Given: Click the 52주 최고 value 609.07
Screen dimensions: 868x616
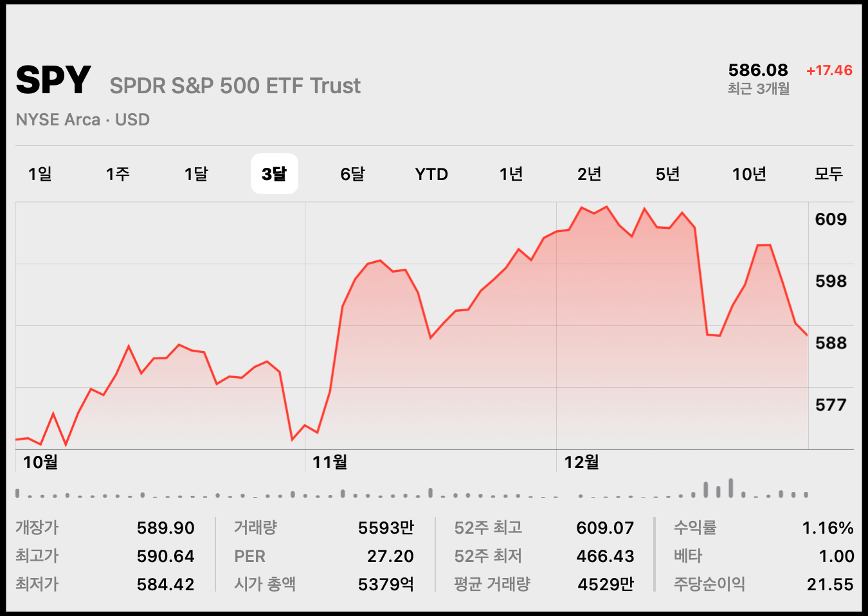Looking at the screenshot, I should click(605, 528).
